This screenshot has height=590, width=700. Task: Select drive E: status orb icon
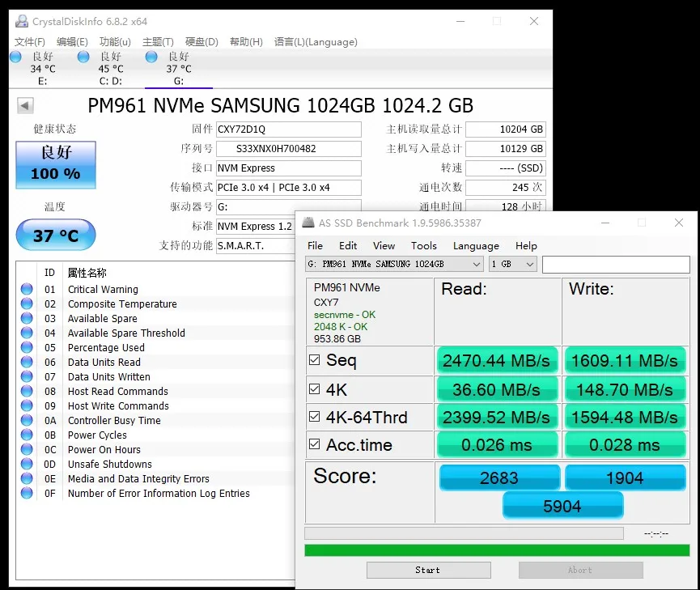pyautogui.click(x=15, y=57)
